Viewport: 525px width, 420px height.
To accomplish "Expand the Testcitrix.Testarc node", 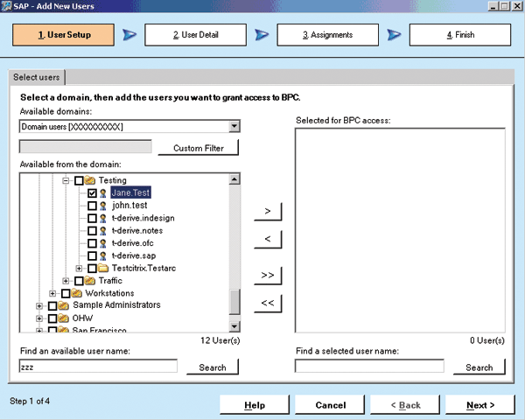I will (x=79, y=269).
